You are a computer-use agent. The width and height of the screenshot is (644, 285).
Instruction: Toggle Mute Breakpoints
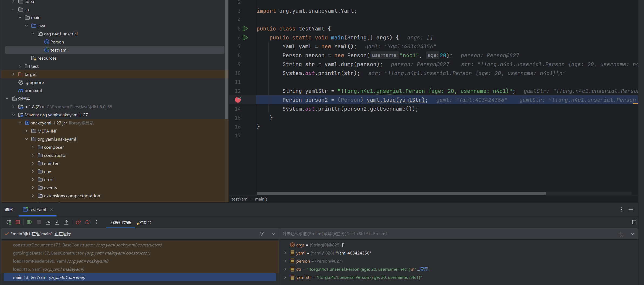[x=87, y=222]
